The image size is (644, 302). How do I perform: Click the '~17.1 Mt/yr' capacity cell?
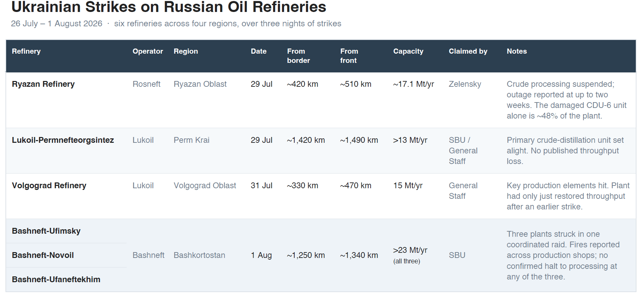[x=414, y=84]
